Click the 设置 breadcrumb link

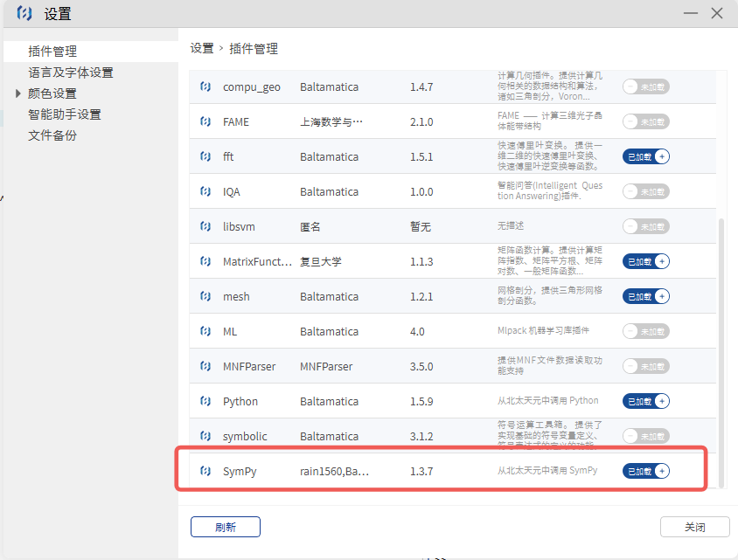click(202, 49)
